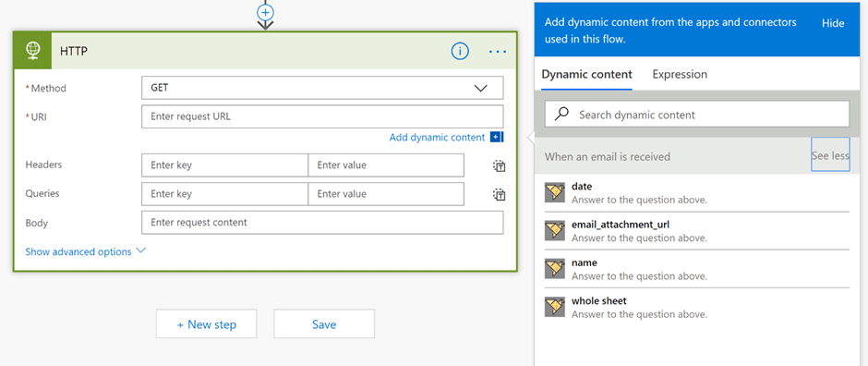Expand Show advanced options
The image size is (868, 366).
coord(85,251)
